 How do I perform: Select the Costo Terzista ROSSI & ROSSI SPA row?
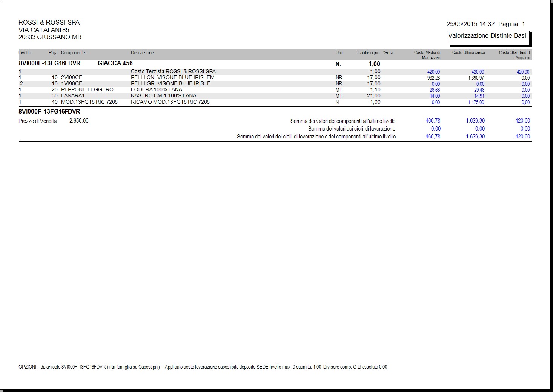[275, 71]
